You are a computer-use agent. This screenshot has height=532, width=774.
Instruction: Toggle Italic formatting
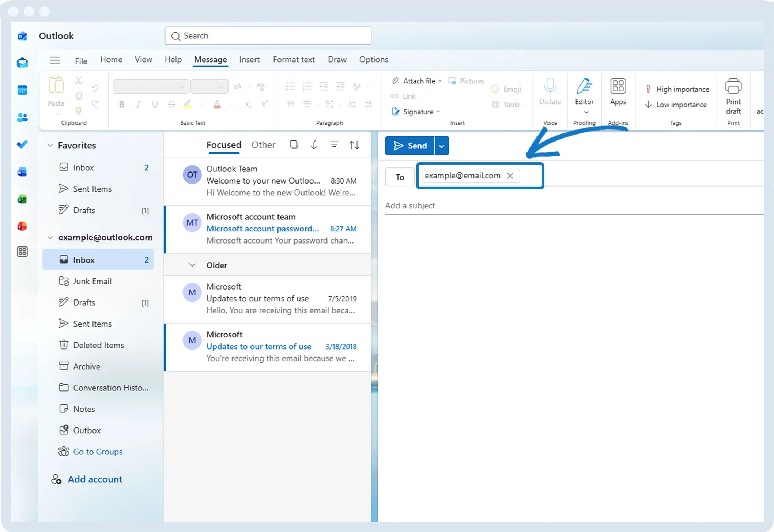click(138, 105)
